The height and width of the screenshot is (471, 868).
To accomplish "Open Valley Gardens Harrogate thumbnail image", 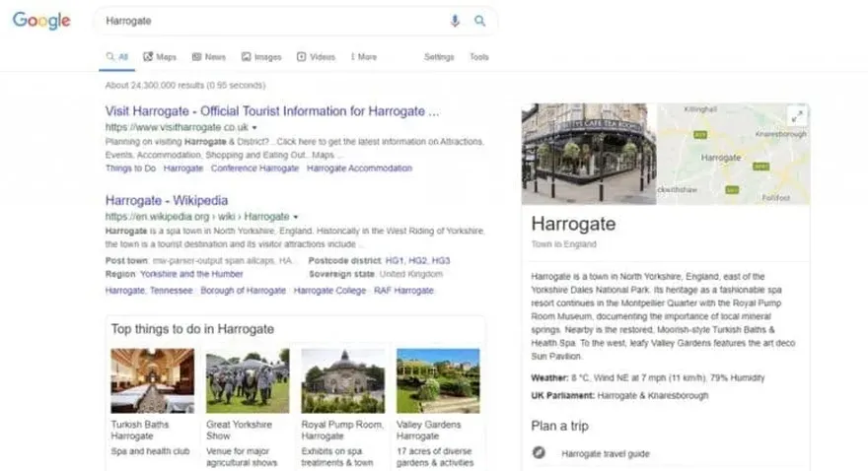I will tap(438, 380).
